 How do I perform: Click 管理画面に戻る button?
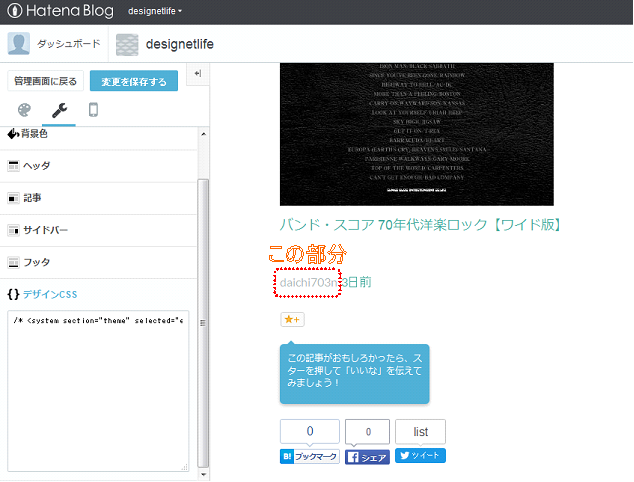[x=45, y=81]
